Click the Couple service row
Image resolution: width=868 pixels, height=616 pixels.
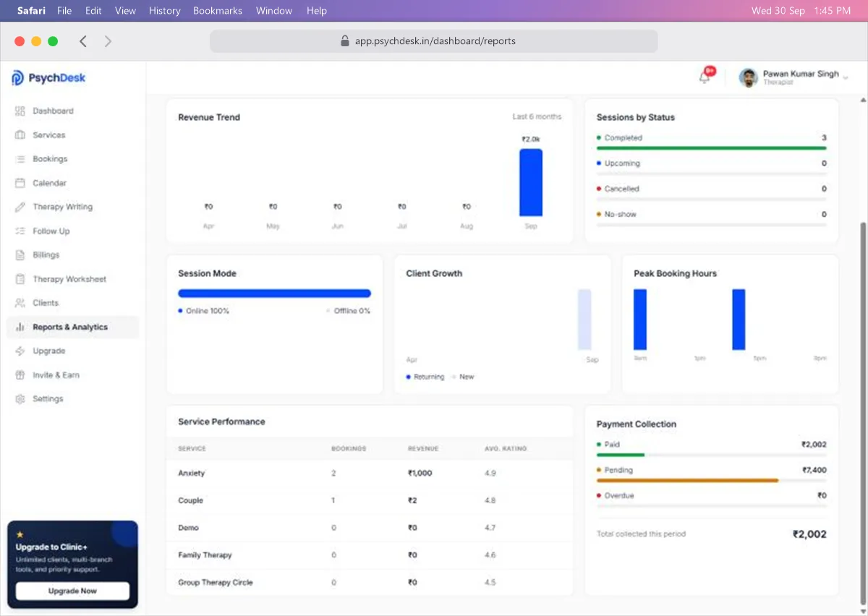(x=370, y=500)
